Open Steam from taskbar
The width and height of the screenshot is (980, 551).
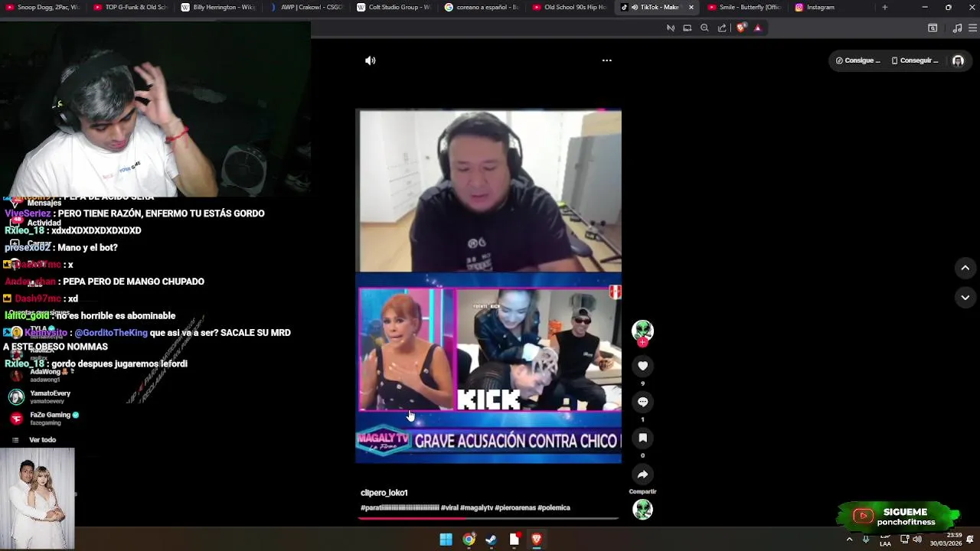(x=492, y=540)
